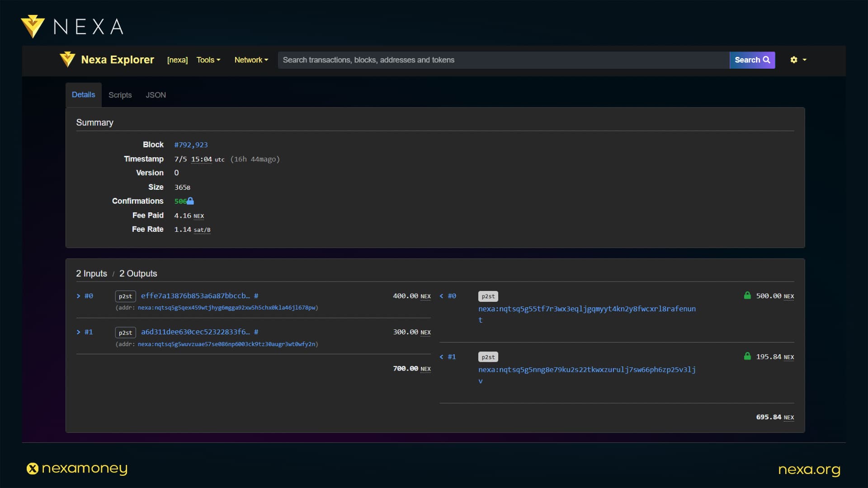The height and width of the screenshot is (488, 868).
Task: Click the Fee Rate value 1.14 sat/B
Action: click(x=192, y=230)
